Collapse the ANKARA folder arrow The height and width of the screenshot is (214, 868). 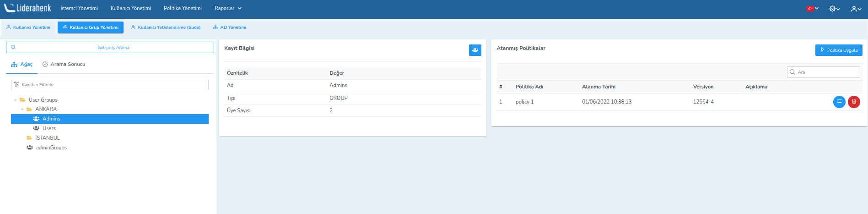pyautogui.click(x=22, y=109)
